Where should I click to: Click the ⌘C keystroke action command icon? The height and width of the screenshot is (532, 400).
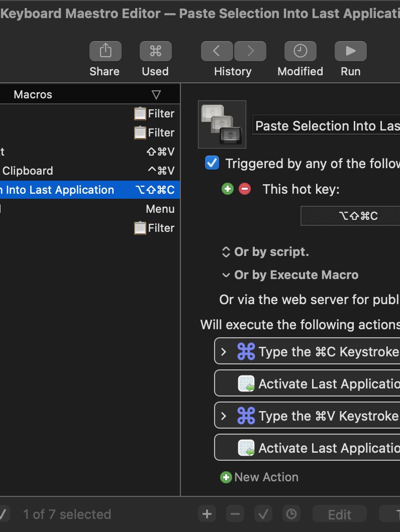pos(246,351)
